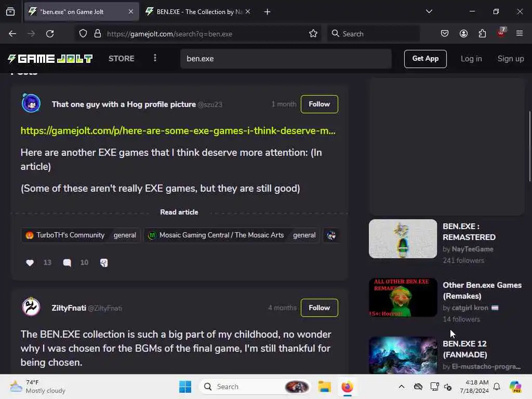Image resolution: width=532 pixels, height=399 pixels.
Task: Open the Firefox hamburger menu
Action: pyautogui.click(x=520, y=34)
